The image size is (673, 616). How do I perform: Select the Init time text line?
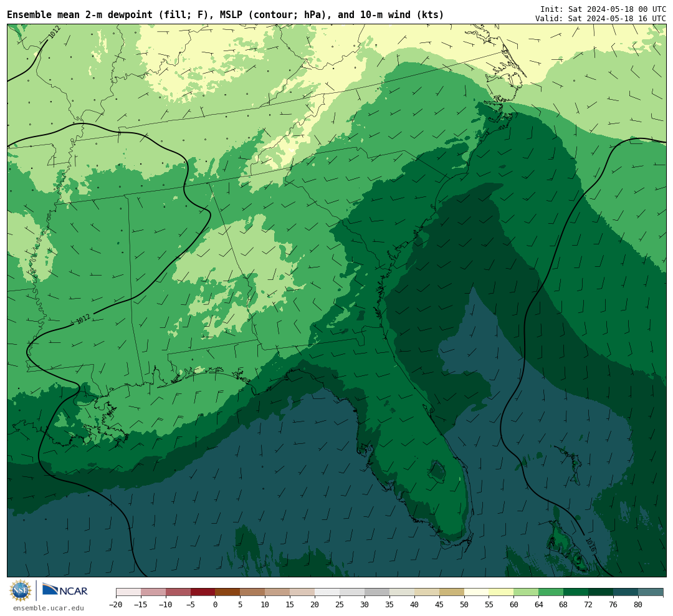pyautogui.click(x=603, y=9)
